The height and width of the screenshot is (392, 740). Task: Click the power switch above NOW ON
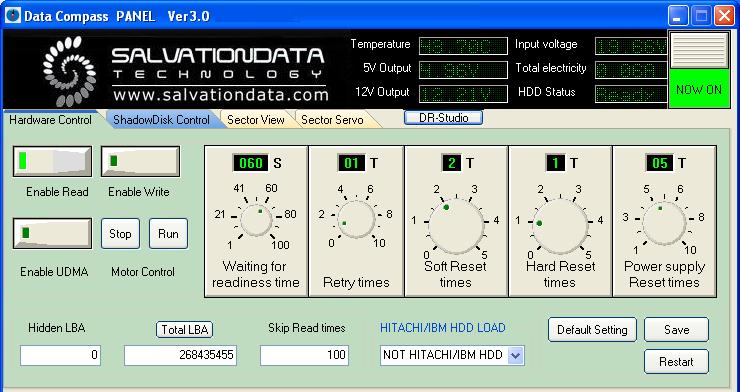pos(699,50)
